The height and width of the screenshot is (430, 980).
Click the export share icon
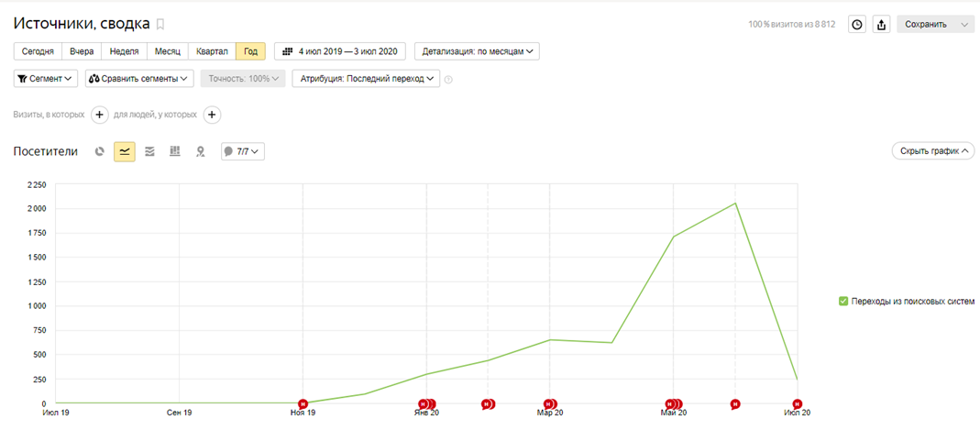click(x=881, y=25)
